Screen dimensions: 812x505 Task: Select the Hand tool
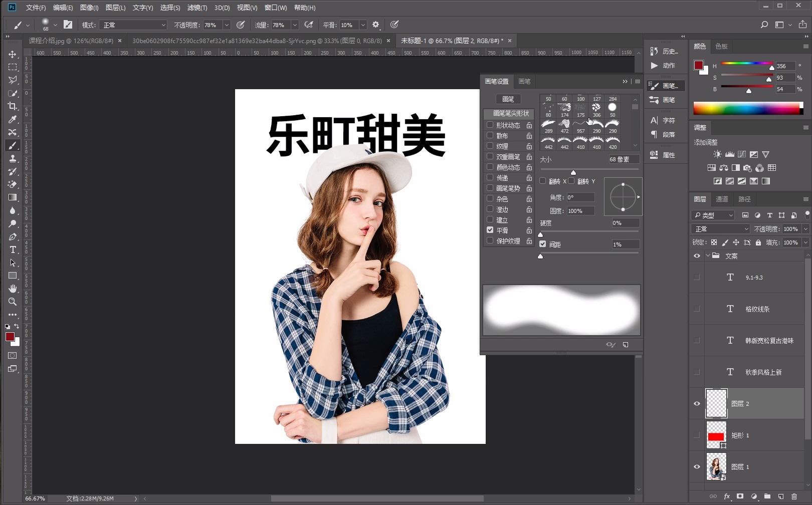click(13, 289)
